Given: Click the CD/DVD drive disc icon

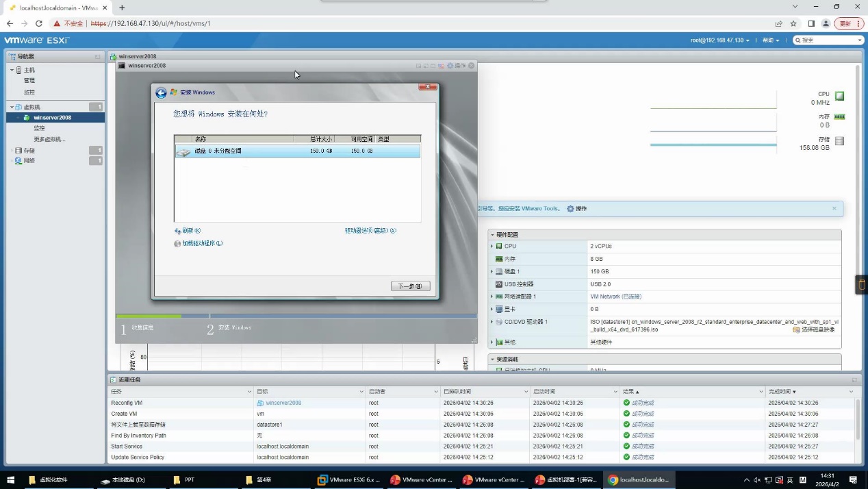Looking at the screenshot, I should tap(499, 322).
